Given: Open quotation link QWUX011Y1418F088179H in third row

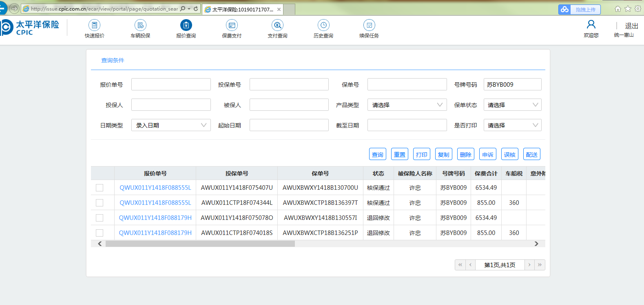Looking at the screenshot, I should tap(155, 218).
